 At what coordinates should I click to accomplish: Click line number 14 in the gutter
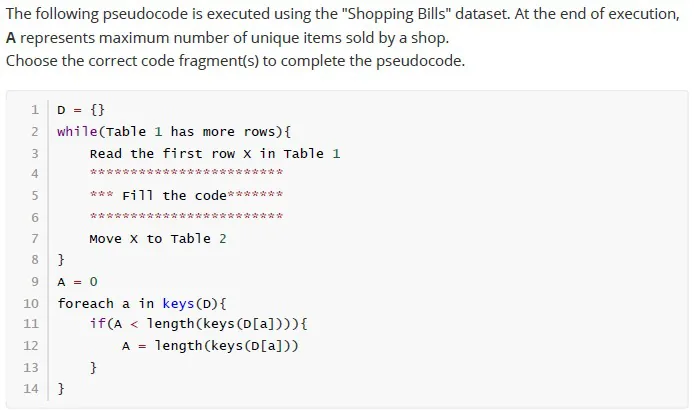coord(31,389)
